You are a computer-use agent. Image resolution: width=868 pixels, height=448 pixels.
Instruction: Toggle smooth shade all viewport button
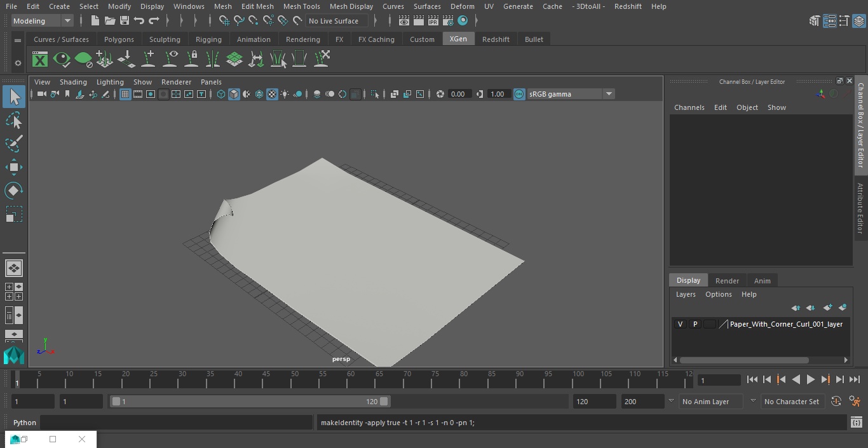(234, 94)
